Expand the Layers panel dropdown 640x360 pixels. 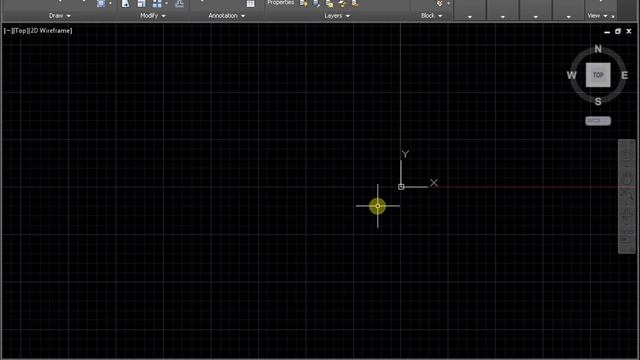tap(337, 16)
